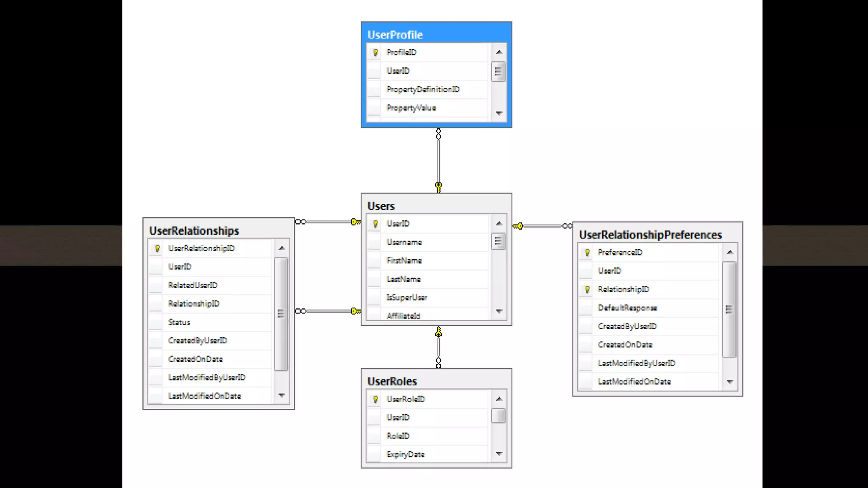Select the Users table title

pyautogui.click(x=381, y=206)
